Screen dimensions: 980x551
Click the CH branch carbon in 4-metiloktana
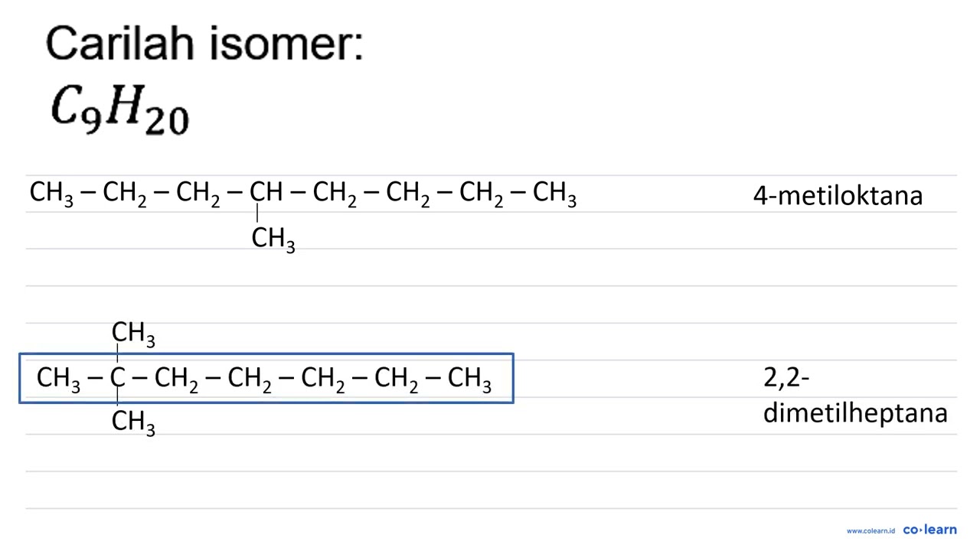[266, 191]
